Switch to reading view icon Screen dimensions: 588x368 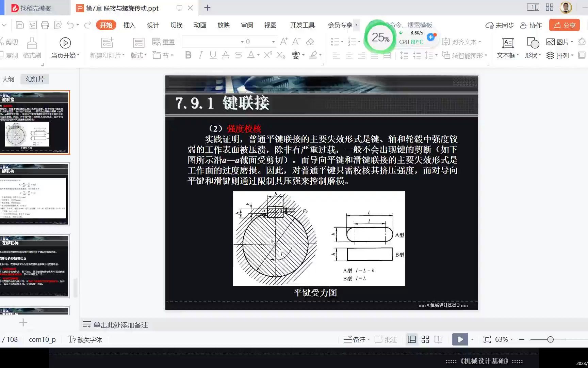[x=439, y=339]
